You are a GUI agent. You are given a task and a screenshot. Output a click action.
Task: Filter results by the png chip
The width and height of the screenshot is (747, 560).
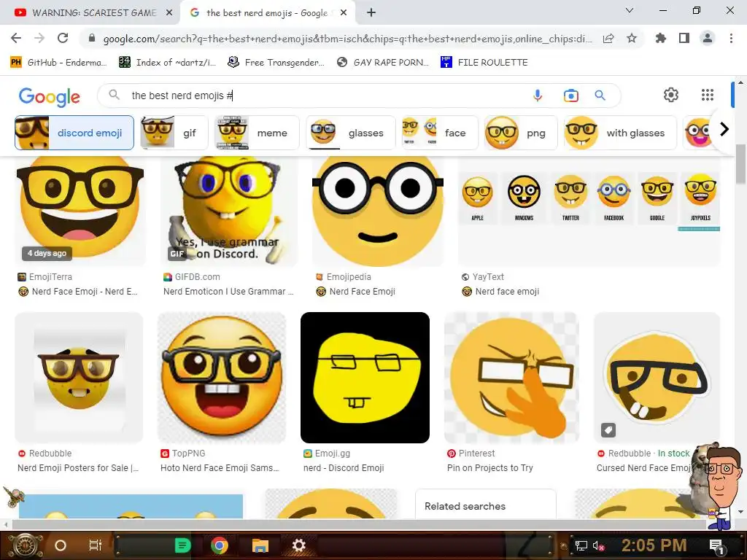[x=521, y=133]
